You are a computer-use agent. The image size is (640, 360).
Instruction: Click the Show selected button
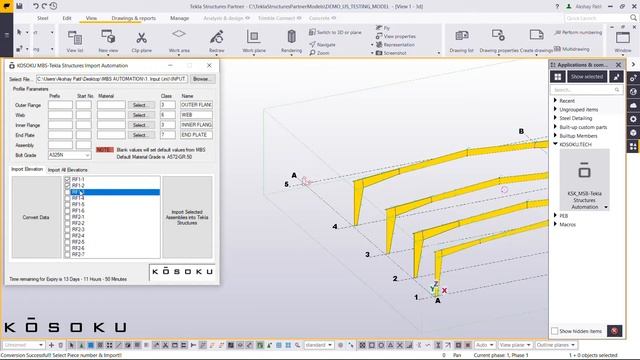587,77
